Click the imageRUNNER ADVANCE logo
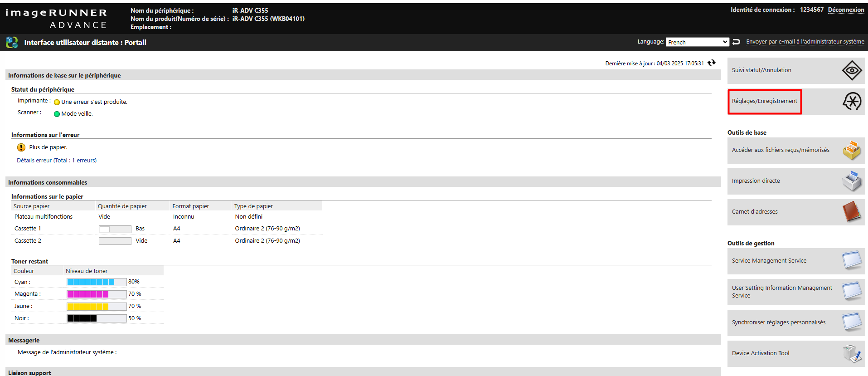This screenshot has height=376, width=868. coord(56,19)
